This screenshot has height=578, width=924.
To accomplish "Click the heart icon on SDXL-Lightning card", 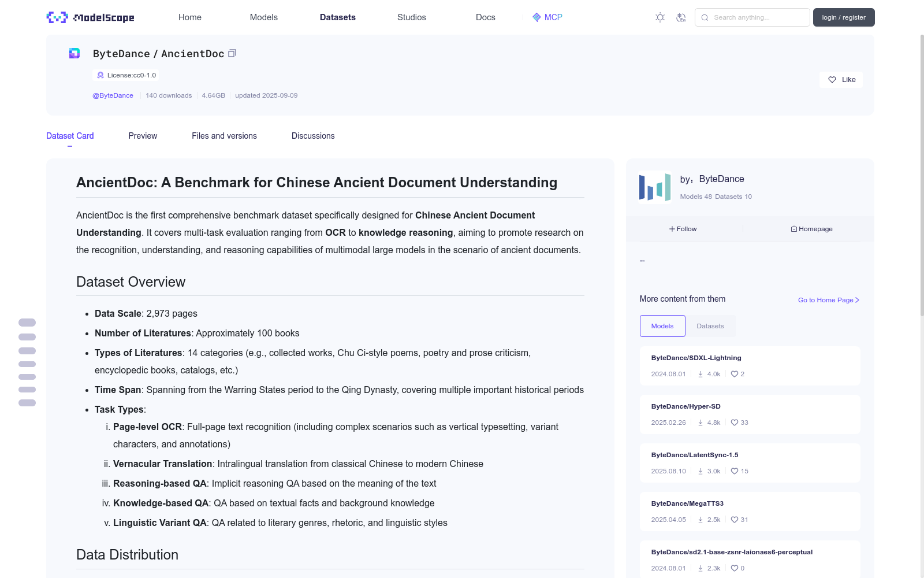I will click(x=735, y=374).
